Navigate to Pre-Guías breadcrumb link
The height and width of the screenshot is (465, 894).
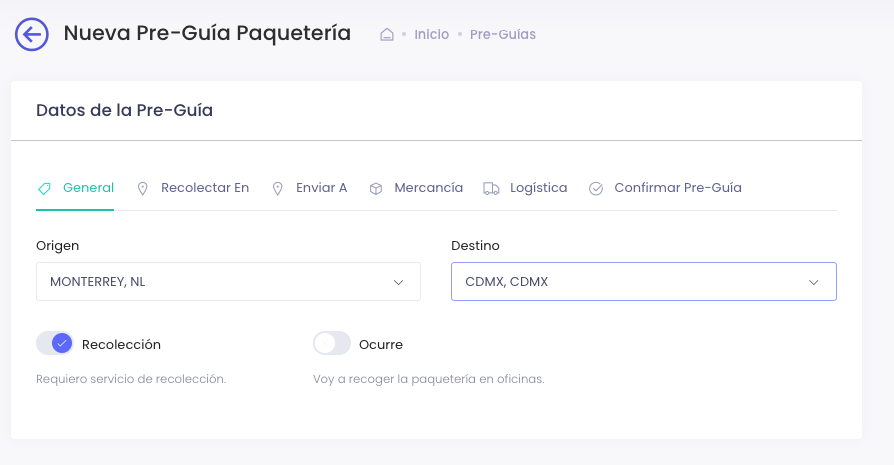[503, 34]
